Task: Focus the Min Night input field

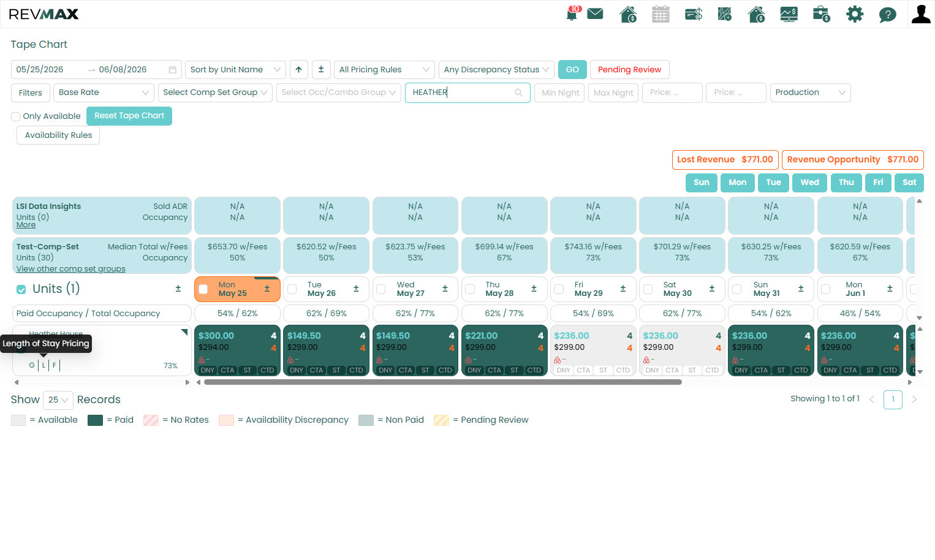Action: [x=561, y=93]
